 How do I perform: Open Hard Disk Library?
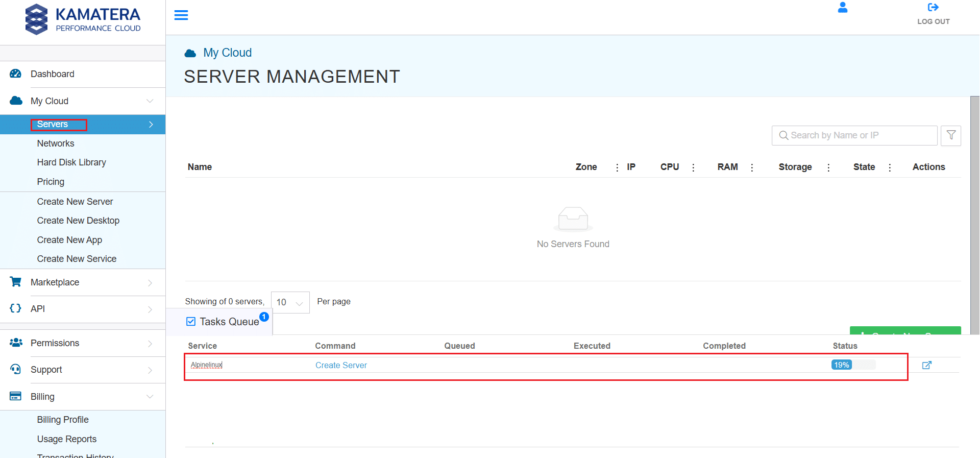(x=71, y=162)
